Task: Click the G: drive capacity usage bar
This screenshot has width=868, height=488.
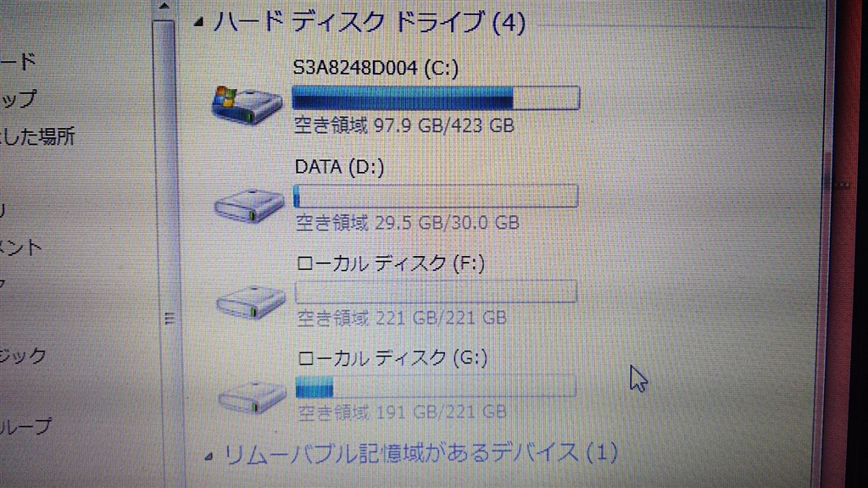Action: tap(436, 386)
